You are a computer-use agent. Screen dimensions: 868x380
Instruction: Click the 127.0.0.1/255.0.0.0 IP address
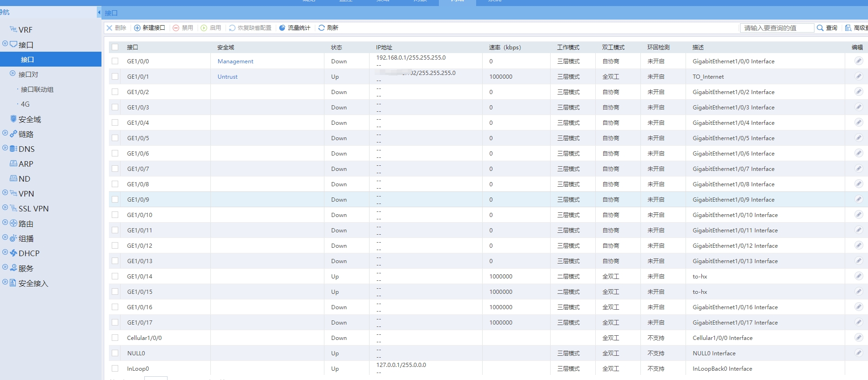(x=401, y=365)
